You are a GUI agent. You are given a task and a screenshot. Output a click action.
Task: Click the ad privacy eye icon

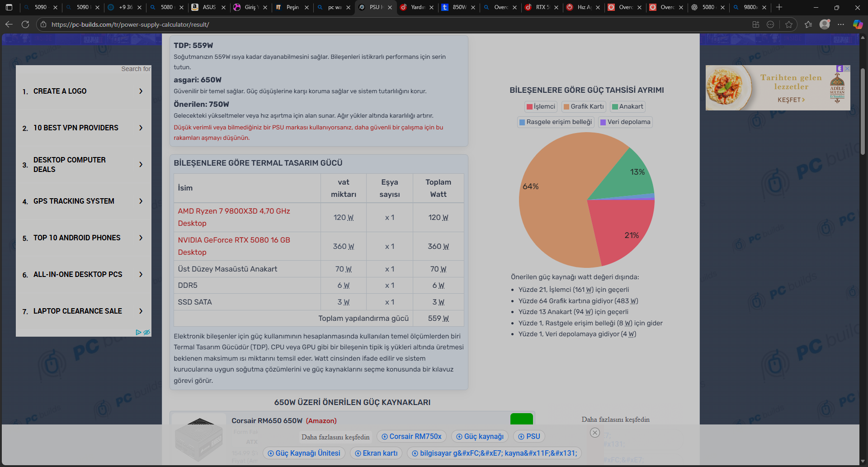[x=146, y=332]
